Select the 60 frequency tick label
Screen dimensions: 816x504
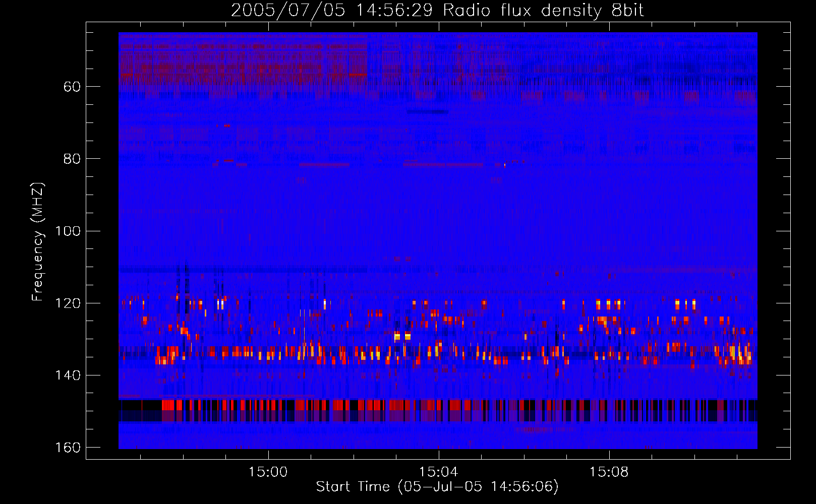point(72,87)
